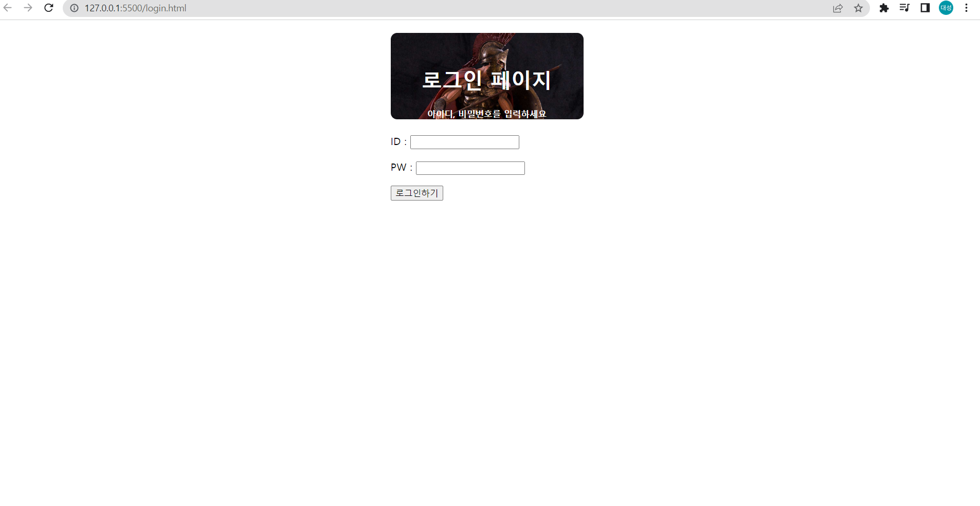Open the Extensions puzzle icon
Image resolution: width=980 pixels, height=506 pixels.
884,8
